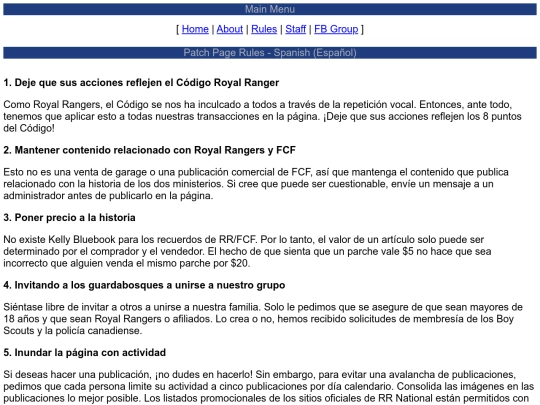Click paragraph starting 'Esto no es una venta de garage'
Viewport: 540px width, 405px height.
point(256,184)
